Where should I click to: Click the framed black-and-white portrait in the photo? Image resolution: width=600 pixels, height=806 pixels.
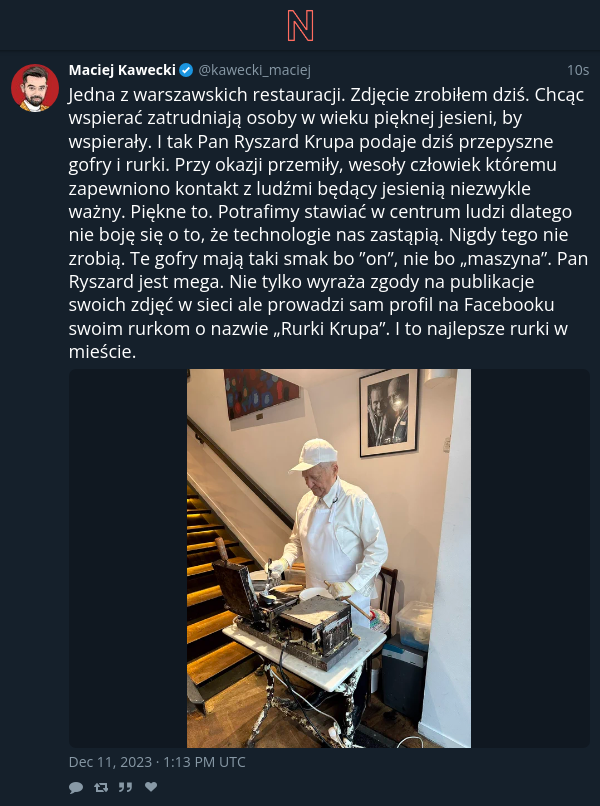click(x=389, y=412)
